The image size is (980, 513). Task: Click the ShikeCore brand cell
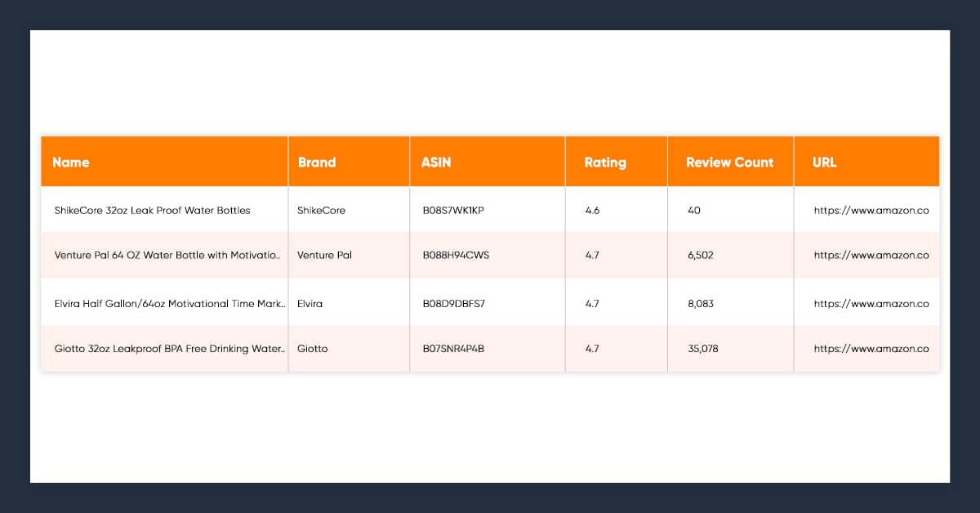322,210
